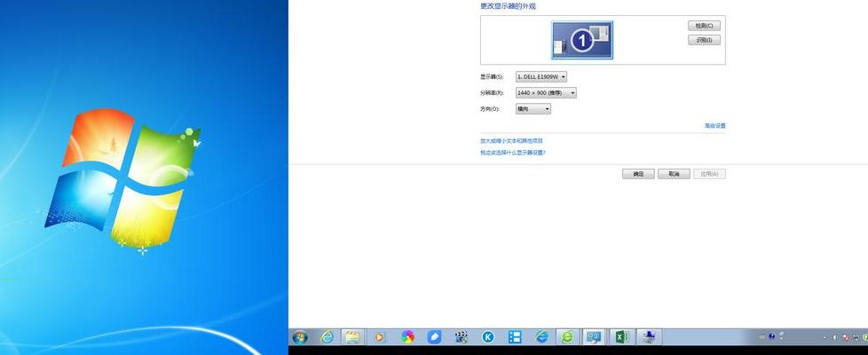The image size is (868, 355).
Task: Click the 应用(A) Apply button
Action: click(709, 174)
